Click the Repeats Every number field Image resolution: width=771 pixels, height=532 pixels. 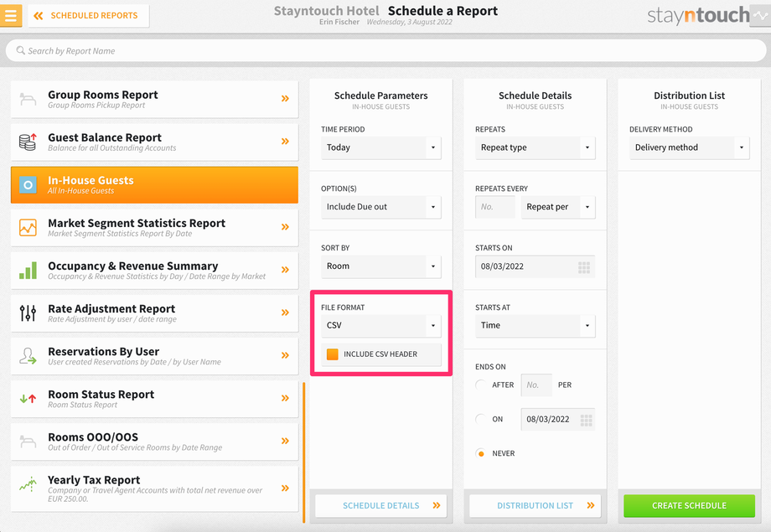(x=495, y=207)
